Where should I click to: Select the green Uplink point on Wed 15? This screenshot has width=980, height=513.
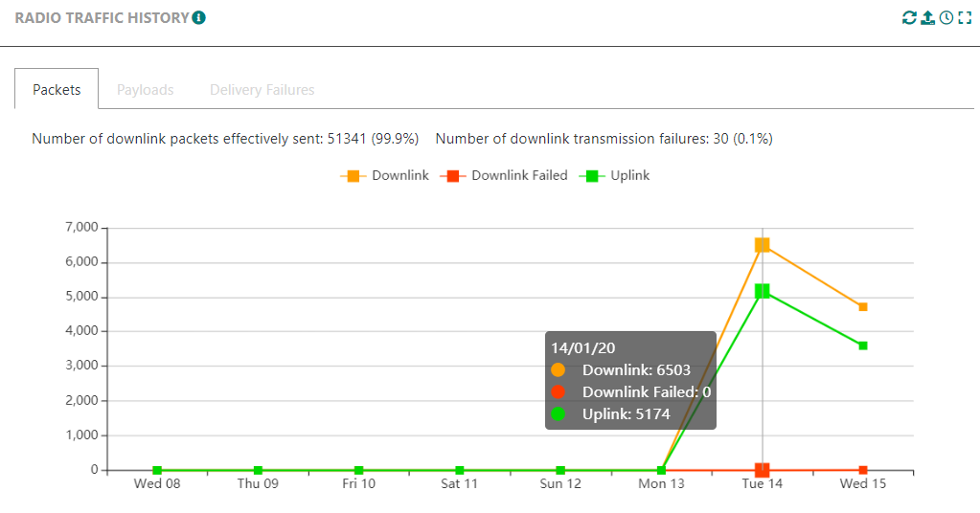(x=863, y=346)
